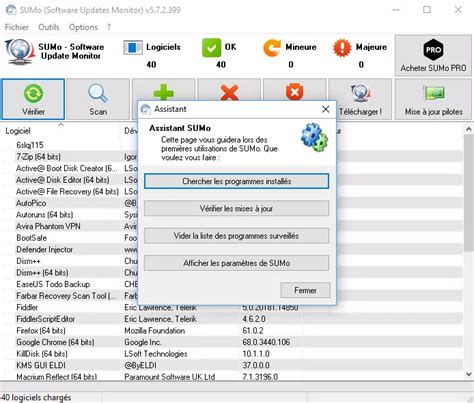Open the Fichier menu
The width and height of the screenshot is (474, 403).
(17, 27)
